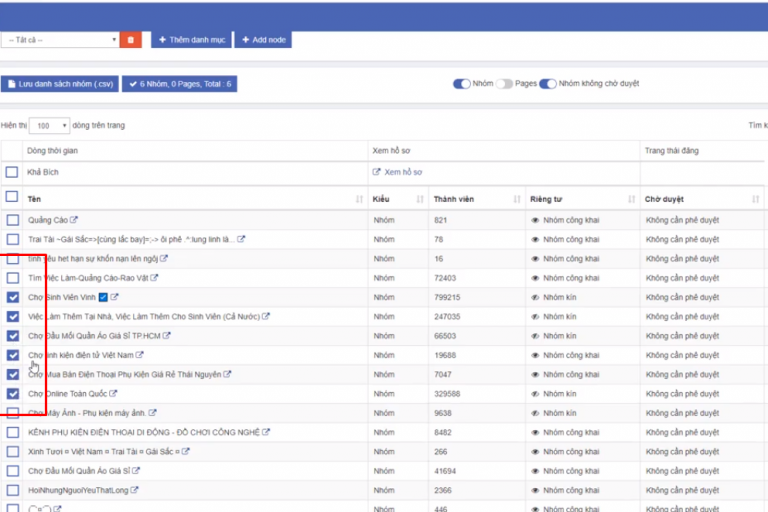Check the Khả Bích profile checkbox
This screenshot has width=768, height=512.
point(12,172)
